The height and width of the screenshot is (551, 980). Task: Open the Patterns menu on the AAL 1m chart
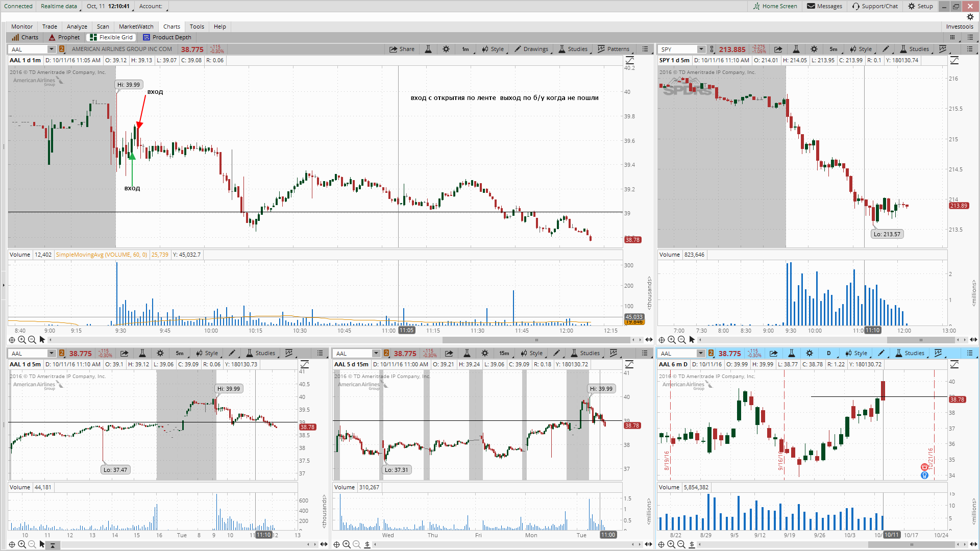pos(614,49)
